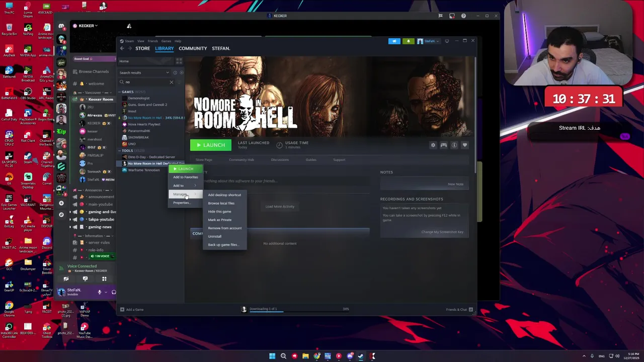Open game settings gear icon in Steam

tap(433, 145)
